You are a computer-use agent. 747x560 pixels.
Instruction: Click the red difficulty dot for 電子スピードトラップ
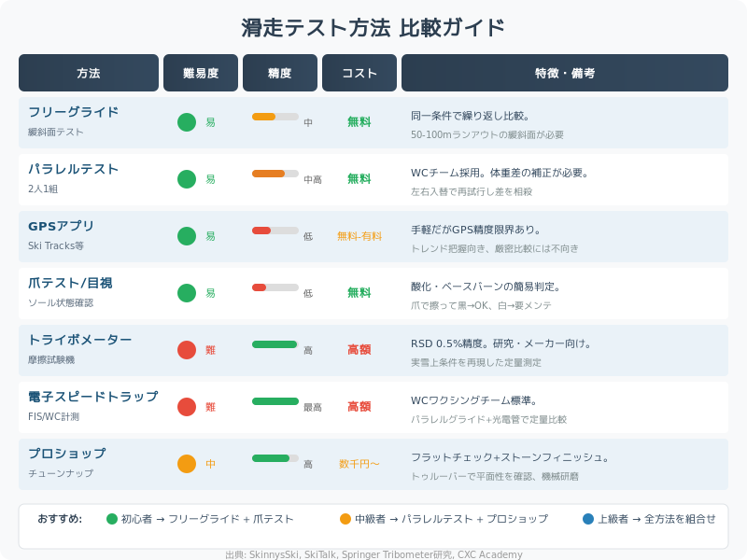[x=187, y=407]
